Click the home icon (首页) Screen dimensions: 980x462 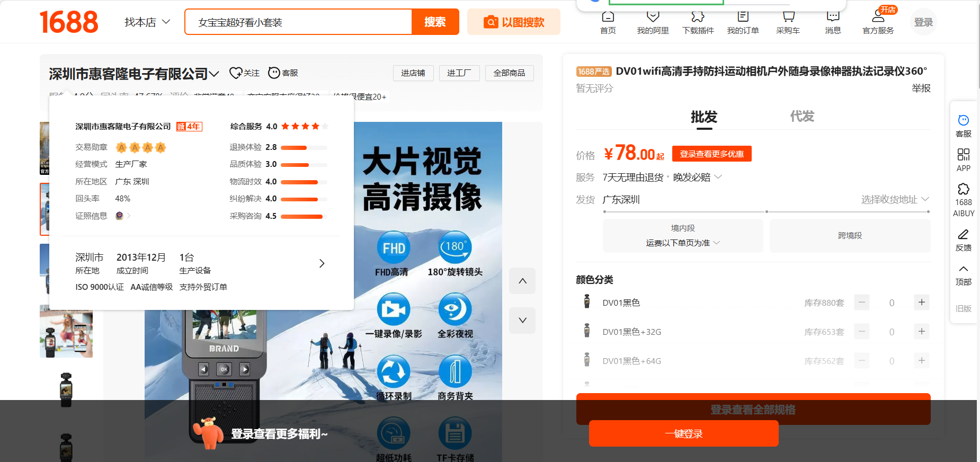point(608,17)
